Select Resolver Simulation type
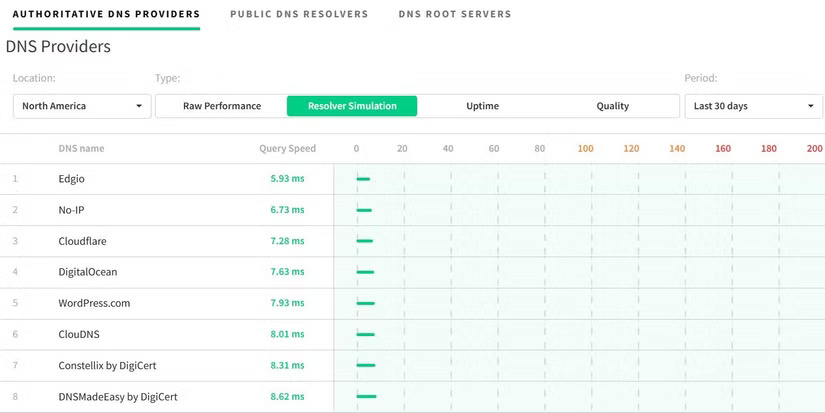The height and width of the screenshot is (413, 825). click(x=352, y=106)
